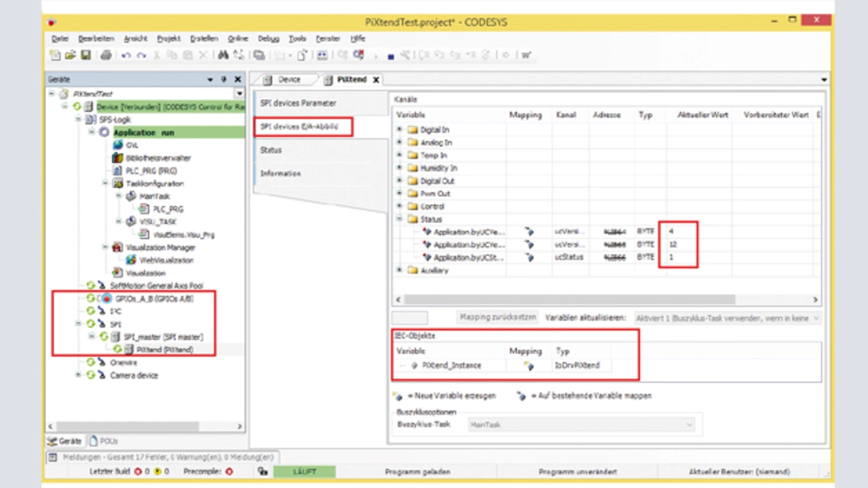Click the Logout toolbar icon with red X
Screen dimensions: 868x488
click(359, 56)
